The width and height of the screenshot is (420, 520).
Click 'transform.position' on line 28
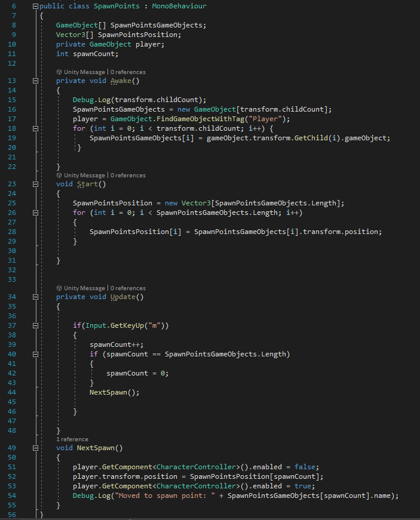[x=340, y=232]
